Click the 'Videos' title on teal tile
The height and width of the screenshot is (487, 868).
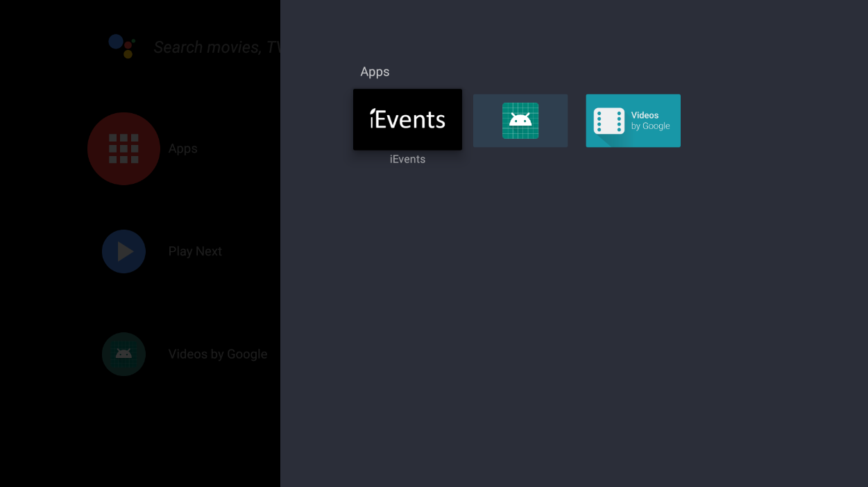[x=645, y=115]
